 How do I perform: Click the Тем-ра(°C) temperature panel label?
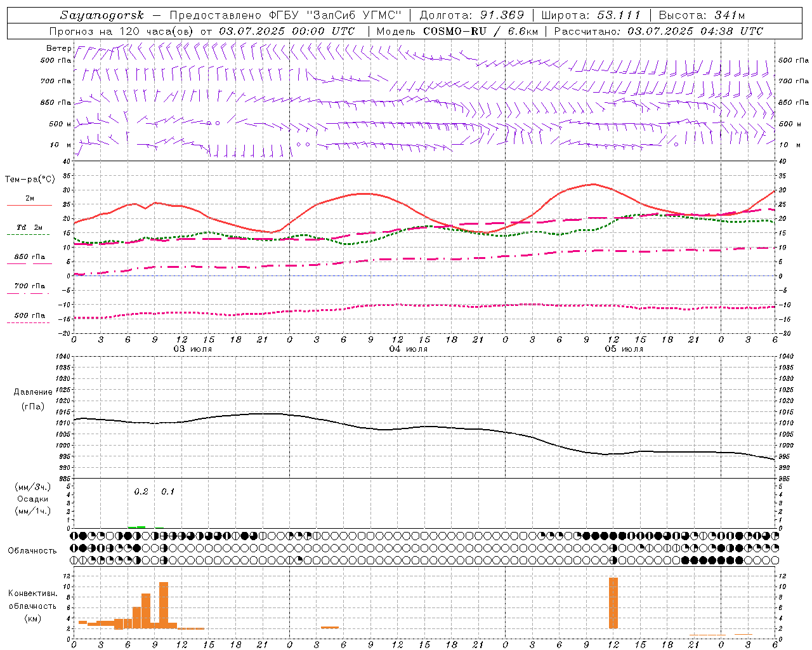point(30,180)
